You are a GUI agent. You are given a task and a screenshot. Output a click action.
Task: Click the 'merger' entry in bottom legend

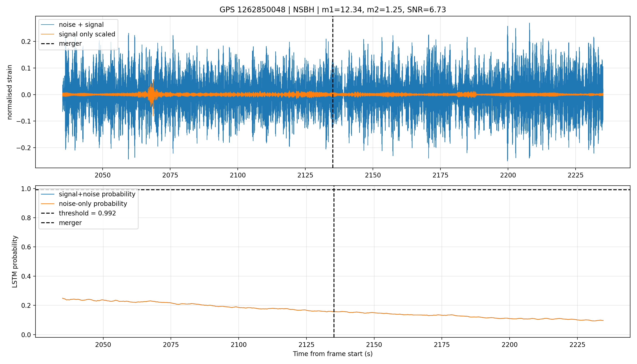tap(70, 223)
